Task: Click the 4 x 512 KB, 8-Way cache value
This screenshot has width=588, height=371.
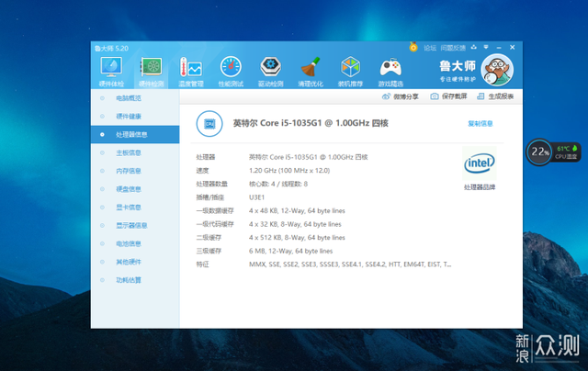Action: click(297, 238)
